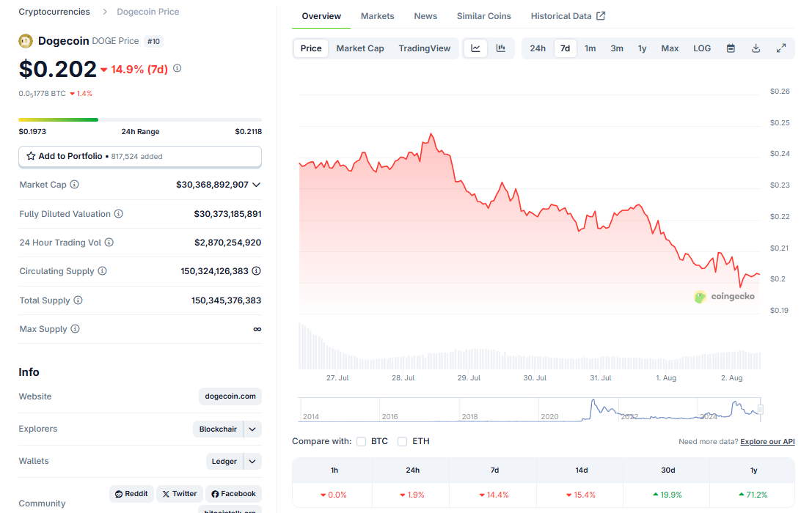Toggle LOG scale on chart
This screenshot has width=812, height=513.
coord(702,48)
